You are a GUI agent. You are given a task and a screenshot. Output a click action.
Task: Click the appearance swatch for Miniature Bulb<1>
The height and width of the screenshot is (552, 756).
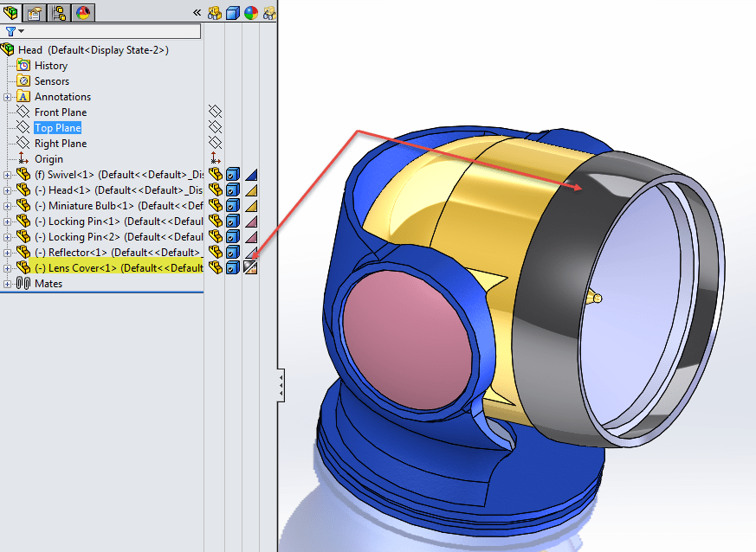(251, 206)
